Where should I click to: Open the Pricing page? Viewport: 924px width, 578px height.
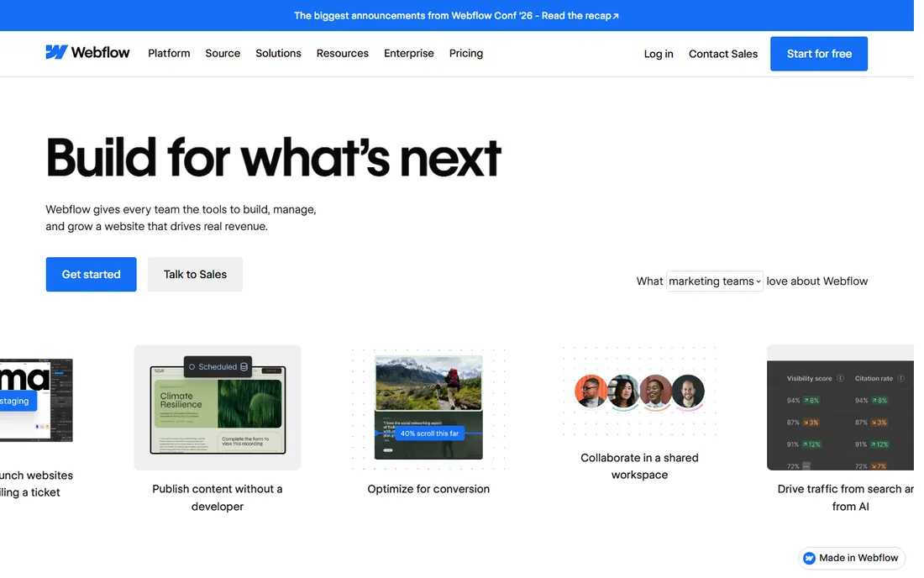click(466, 53)
